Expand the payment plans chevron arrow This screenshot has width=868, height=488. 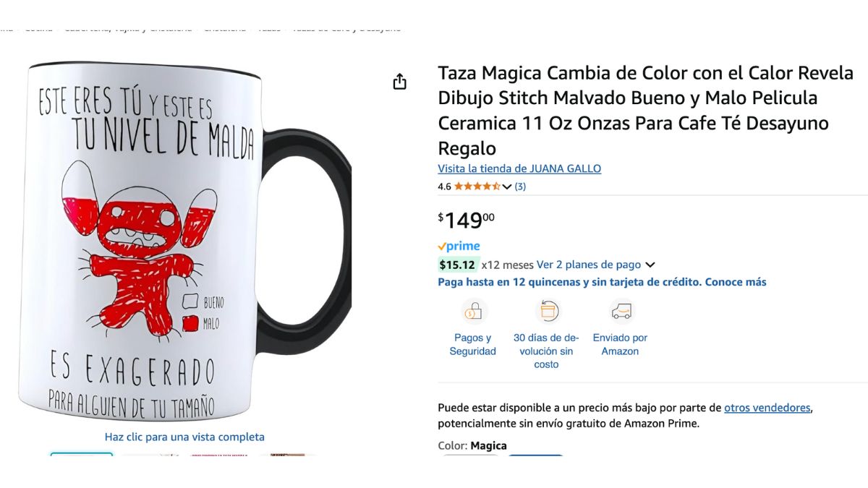click(x=650, y=265)
